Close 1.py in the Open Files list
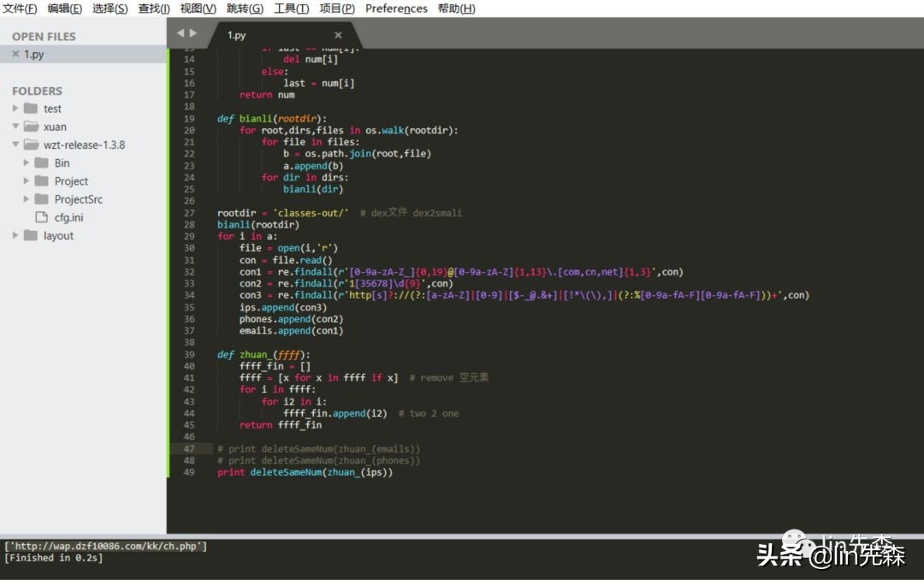Viewport: 924px width, 586px height. [x=16, y=54]
